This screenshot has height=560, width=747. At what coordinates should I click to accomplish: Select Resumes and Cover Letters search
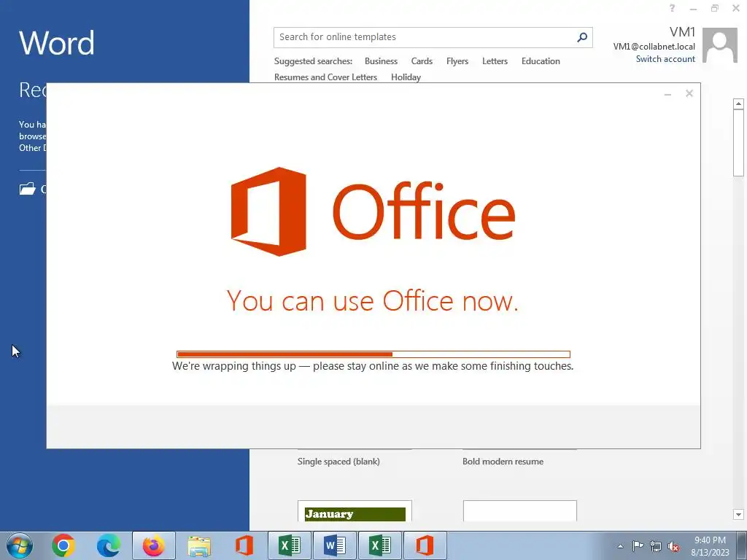(x=325, y=77)
